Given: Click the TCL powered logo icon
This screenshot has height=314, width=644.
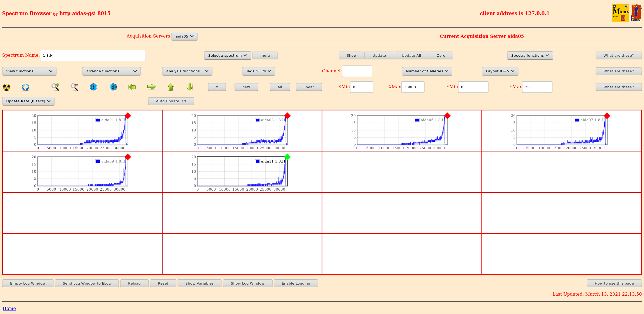Looking at the screenshot, I should tap(636, 13).
